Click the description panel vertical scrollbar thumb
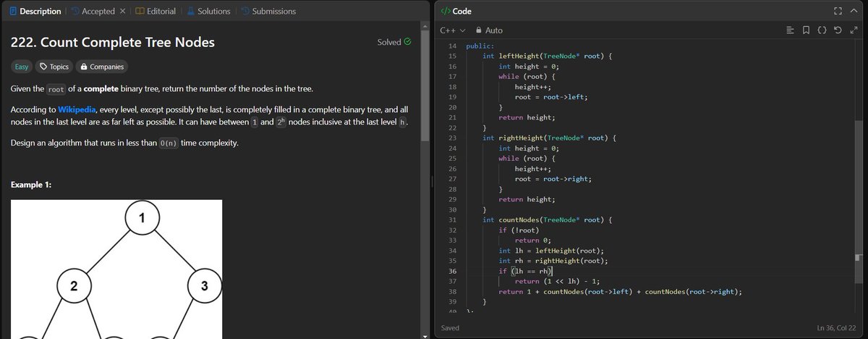 [x=425, y=87]
